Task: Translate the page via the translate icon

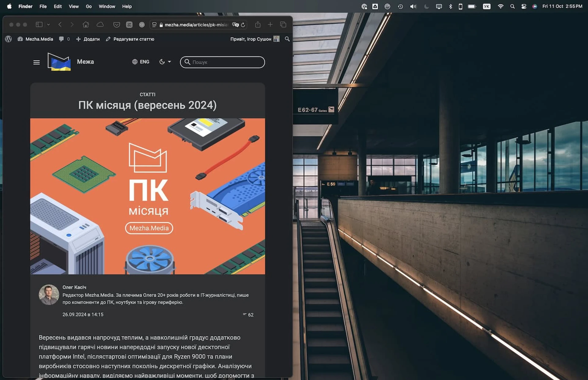Action: tap(235, 25)
